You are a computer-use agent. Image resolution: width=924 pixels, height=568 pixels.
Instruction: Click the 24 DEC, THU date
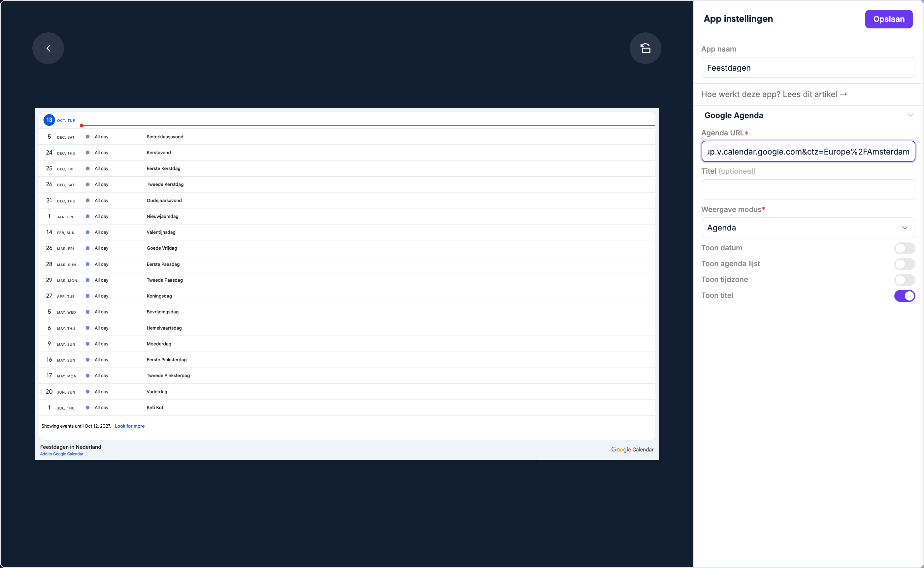click(60, 153)
